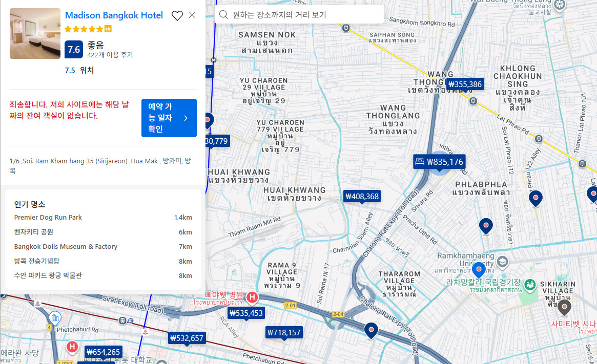Click Premier Dog Run Park landmark entry
The height and width of the screenshot is (364, 597).
48,218
